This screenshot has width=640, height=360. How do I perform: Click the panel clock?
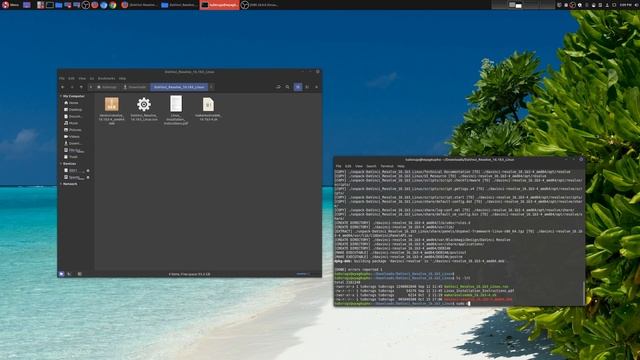pos(627,5)
